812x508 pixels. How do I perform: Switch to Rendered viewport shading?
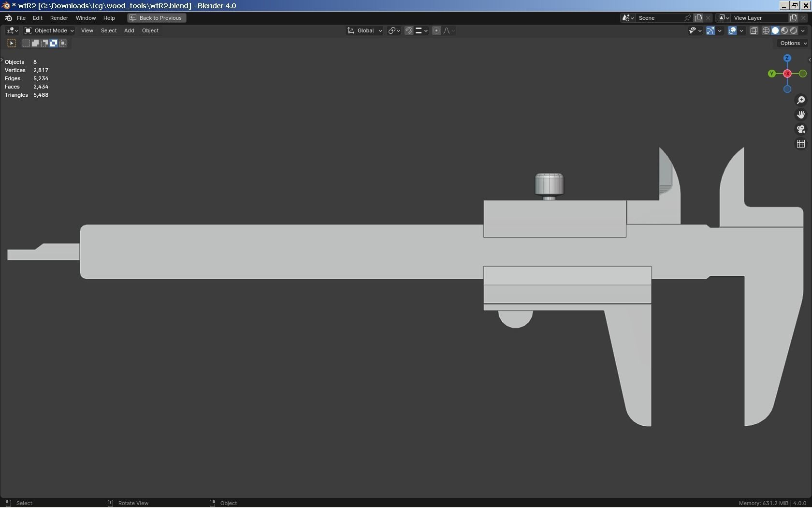(x=794, y=30)
